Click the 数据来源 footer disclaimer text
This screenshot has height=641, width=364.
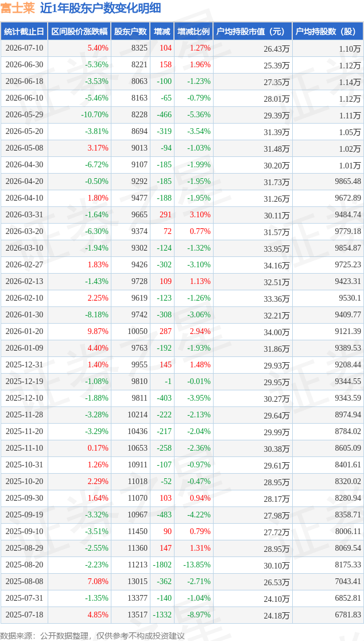coord(94,632)
